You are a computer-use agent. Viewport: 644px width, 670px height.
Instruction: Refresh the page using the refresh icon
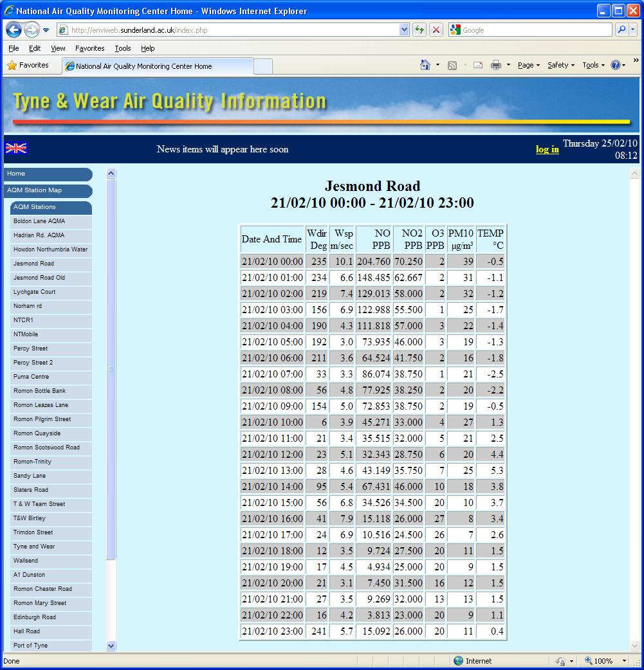419,30
